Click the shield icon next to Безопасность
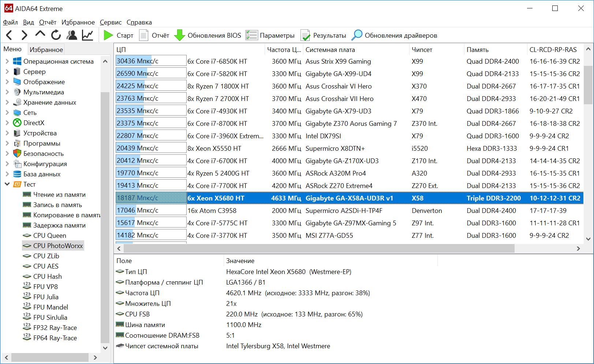The width and height of the screenshot is (594, 364). click(17, 154)
